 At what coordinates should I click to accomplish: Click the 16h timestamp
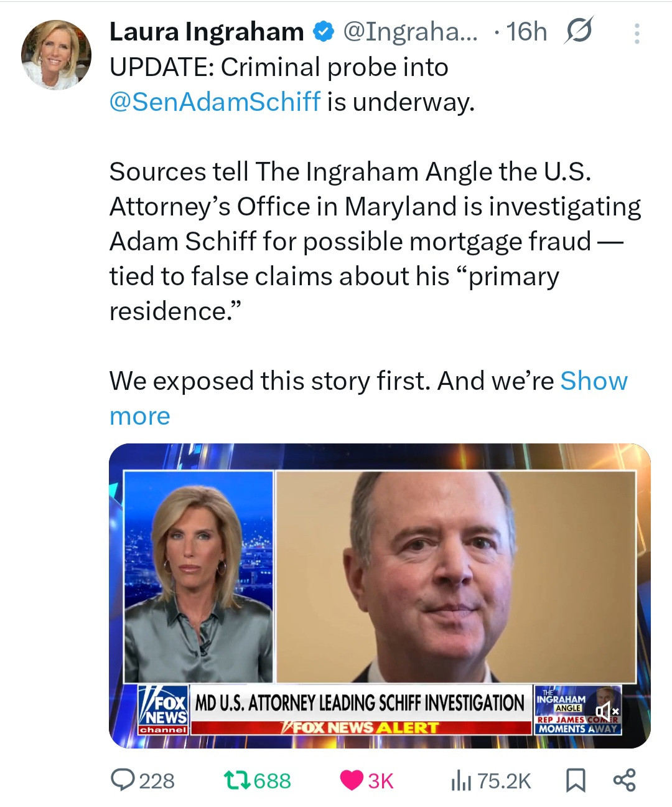(526, 32)
